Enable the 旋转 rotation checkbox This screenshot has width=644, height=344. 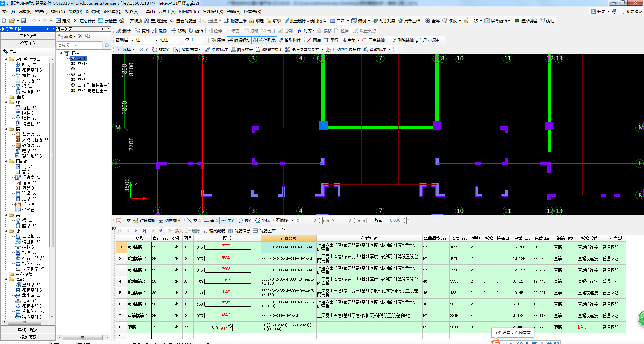(x=369, y=220)
